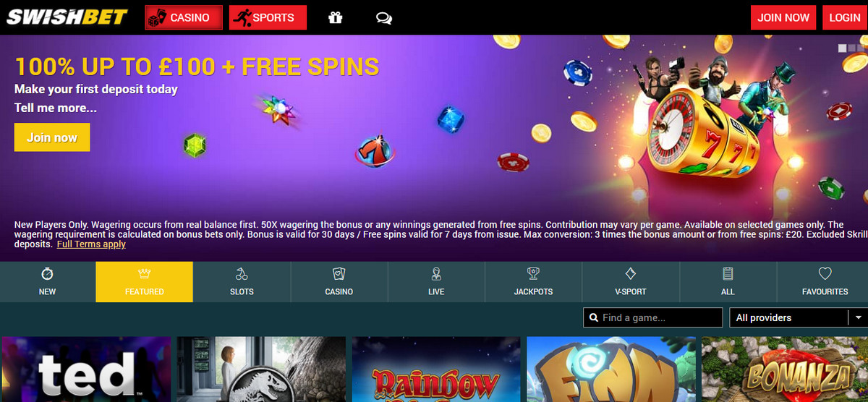Open the LIVE dealer category
This screenshot has height=402, width=868.
436,282
